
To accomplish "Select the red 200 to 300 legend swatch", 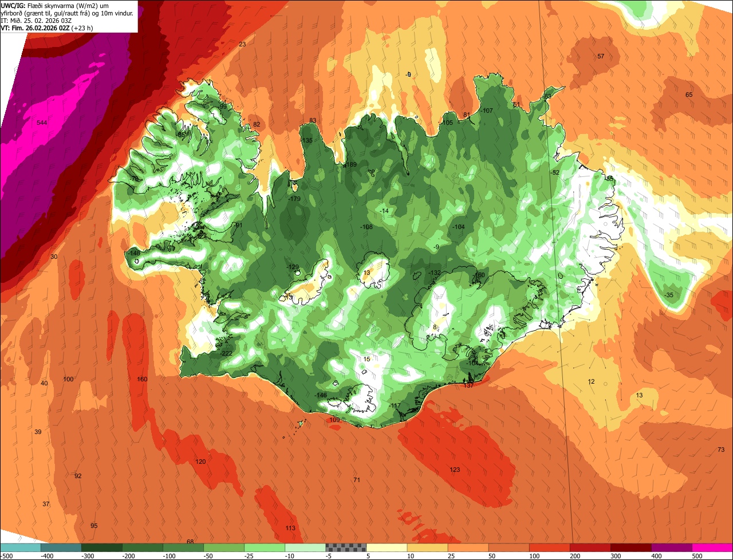I will click(x=590, y=548).
